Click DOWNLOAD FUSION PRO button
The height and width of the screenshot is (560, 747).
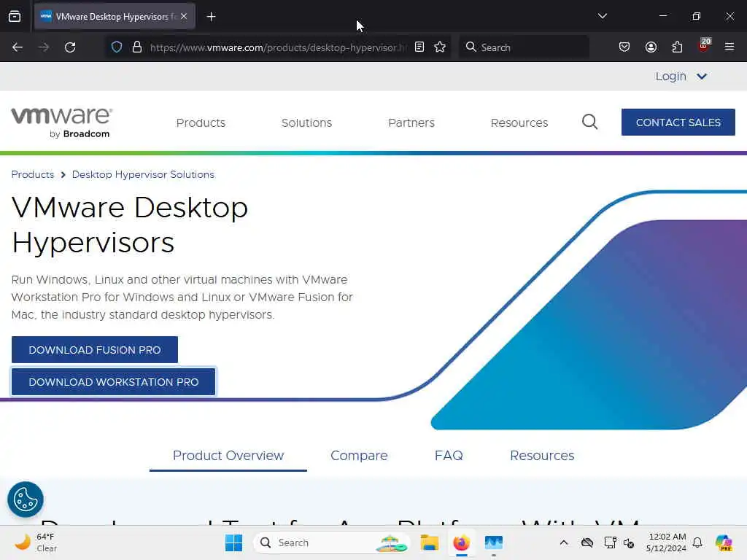[x=94, y=349]
